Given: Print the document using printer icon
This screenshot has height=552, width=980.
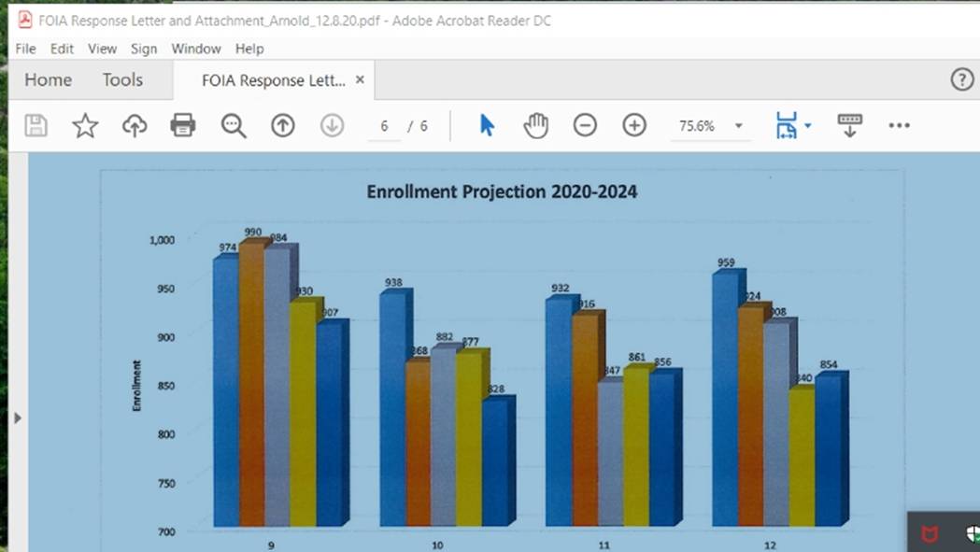Looking at the screenshot, I should 183,125.
